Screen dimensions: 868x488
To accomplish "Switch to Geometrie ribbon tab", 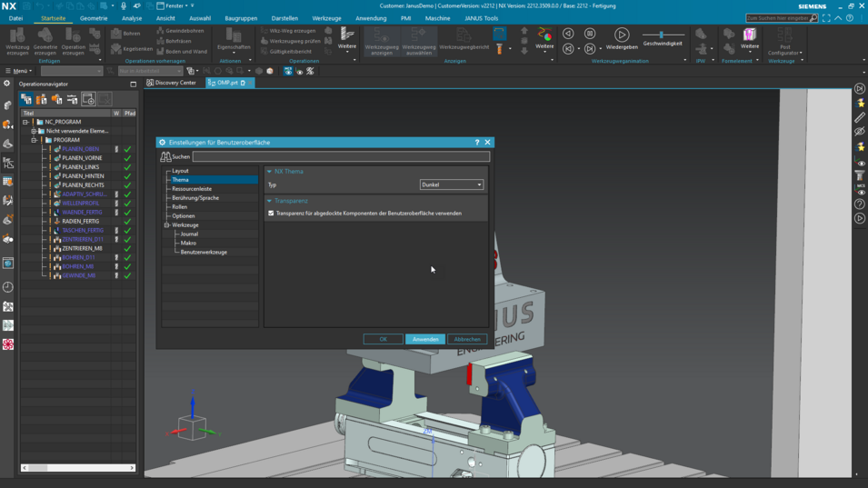I will click(x=94, y=18).
